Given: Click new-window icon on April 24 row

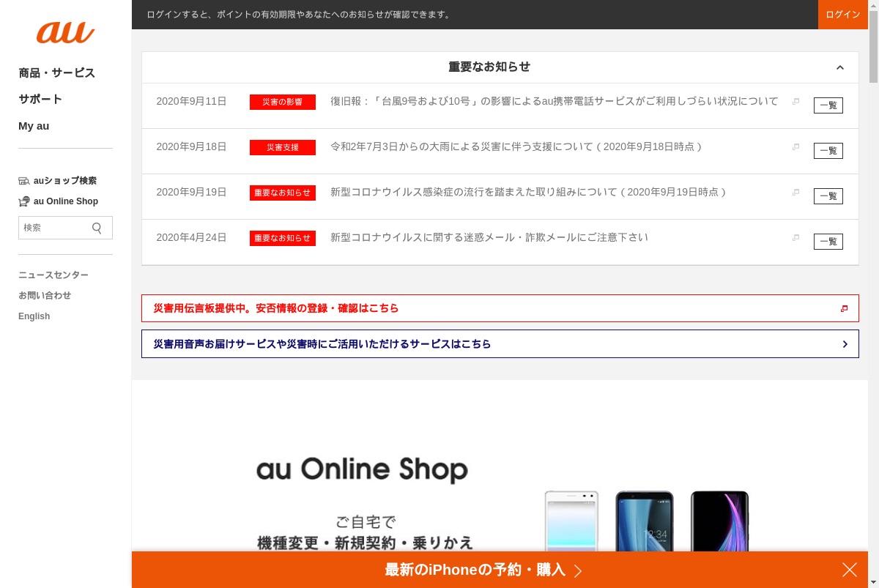Looking at the screenshot, I should click(795, 237).
